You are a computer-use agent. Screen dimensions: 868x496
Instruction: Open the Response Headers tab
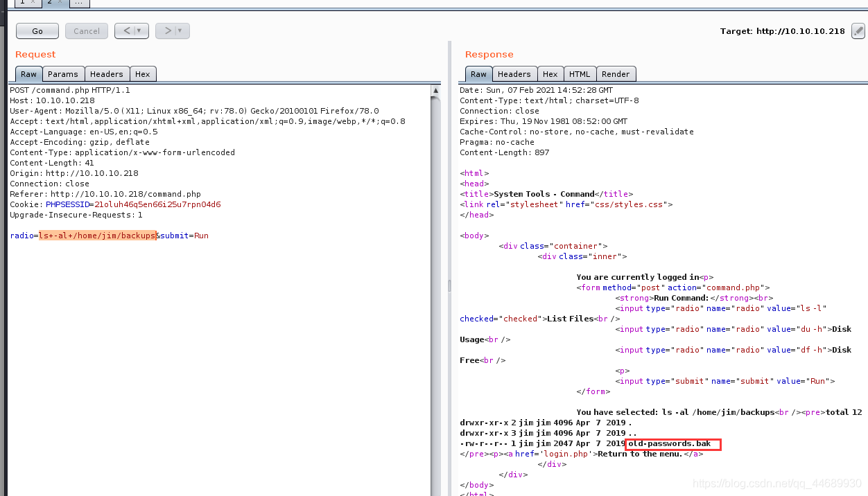pyautogui.click(x=514, y=74)
